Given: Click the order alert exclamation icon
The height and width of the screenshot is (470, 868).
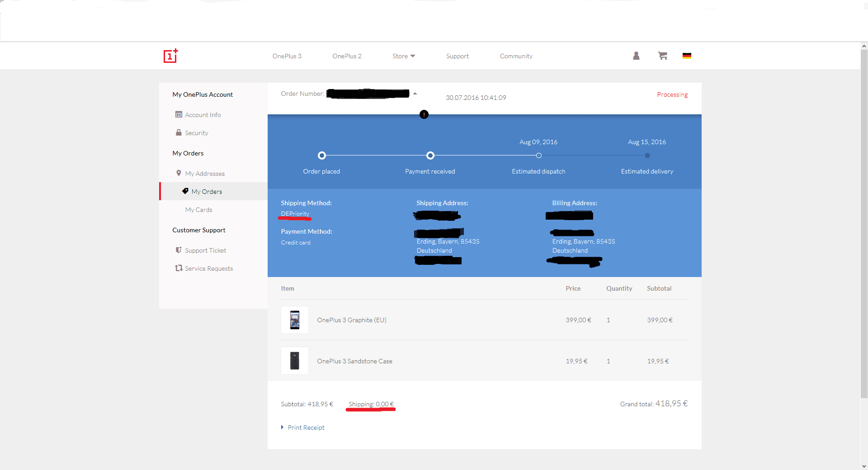Looking at the screenshot, I should pos(424,114).
